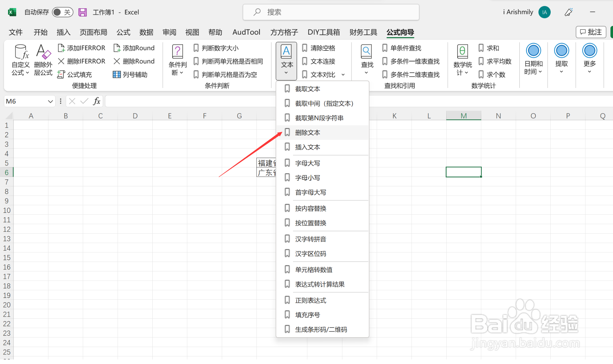Choose 截取文本 from the menu
This screenshot has width=613, height=364.
pos(323,89)
